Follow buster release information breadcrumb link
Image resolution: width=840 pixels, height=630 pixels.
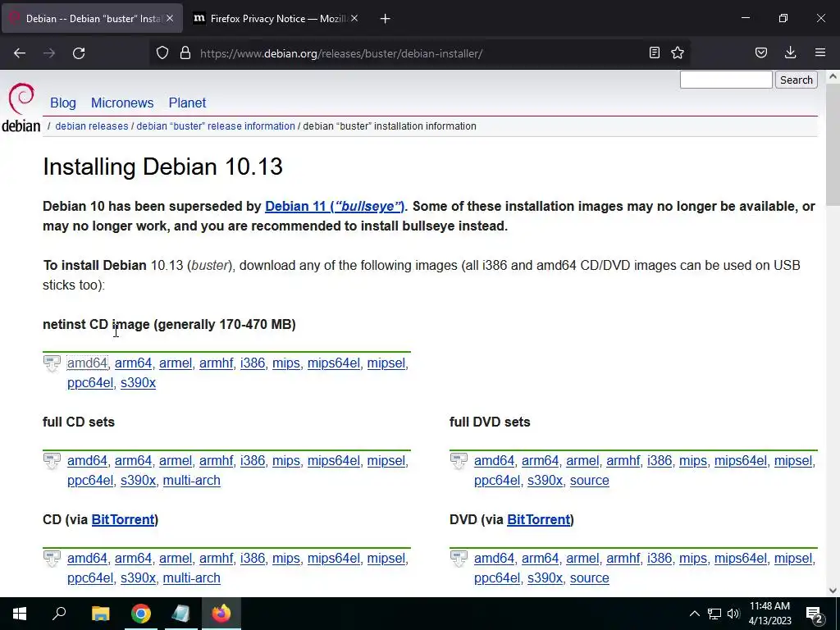(x=216, y=126)
